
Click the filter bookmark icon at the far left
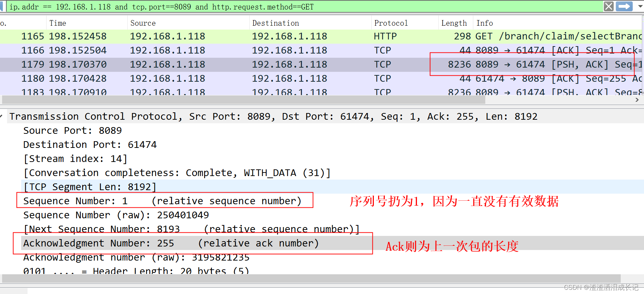click(x=1, y=6)
